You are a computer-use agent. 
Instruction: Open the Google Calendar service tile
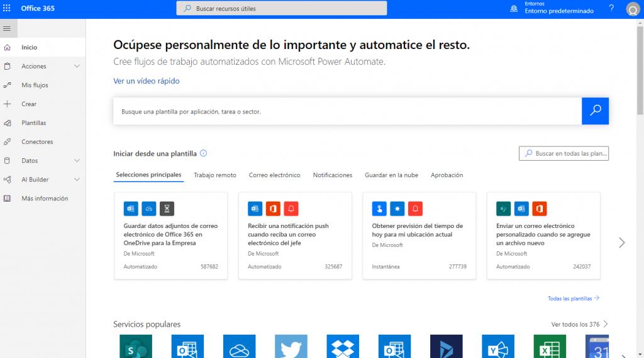click(x=597, y=346)
